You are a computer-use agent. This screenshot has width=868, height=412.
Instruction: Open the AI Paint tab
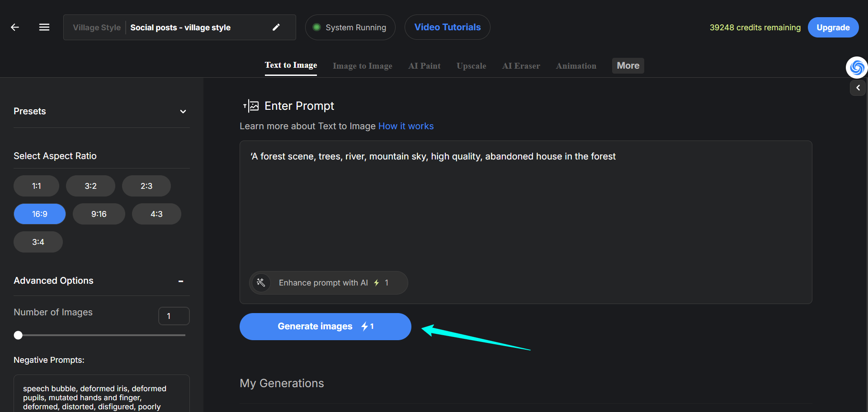(x=425, y=66)
